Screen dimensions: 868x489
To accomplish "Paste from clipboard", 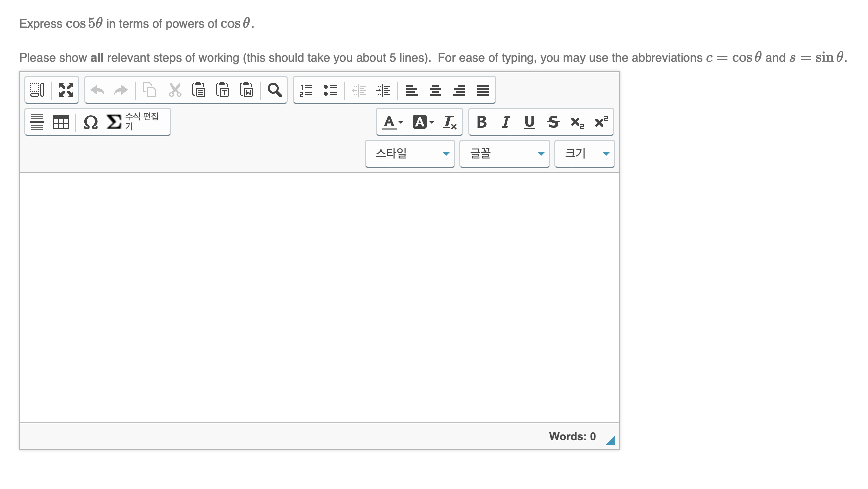I will tap(199, 90).
